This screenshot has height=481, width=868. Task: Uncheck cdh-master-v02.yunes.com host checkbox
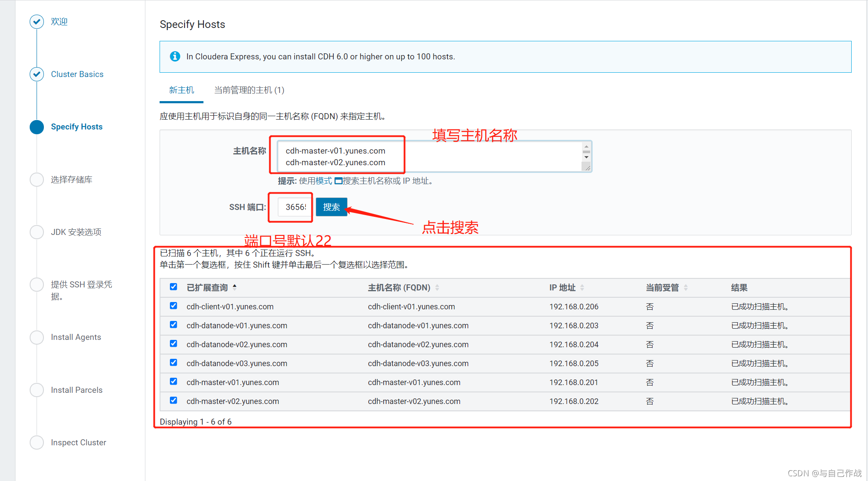pos(173,401)
